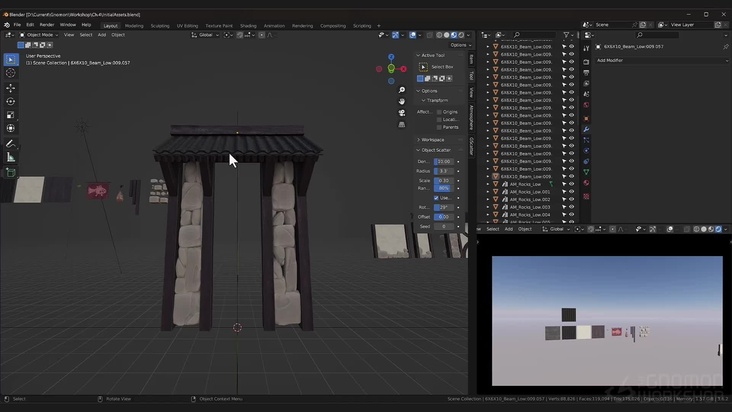This screenshot has width=732, height=412.
Task: Enable the Parents checkbox under Affect
Action: [x=439, y=127]
